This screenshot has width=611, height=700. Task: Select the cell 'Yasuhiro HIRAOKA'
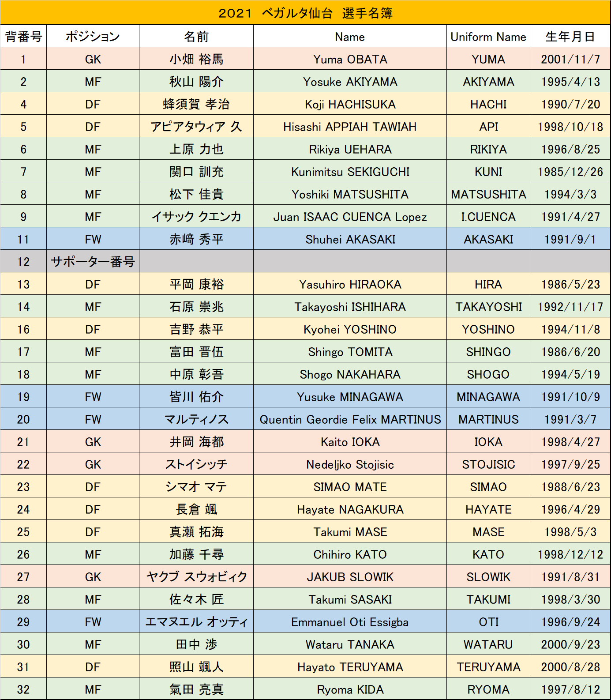click(x=350, y=284)
